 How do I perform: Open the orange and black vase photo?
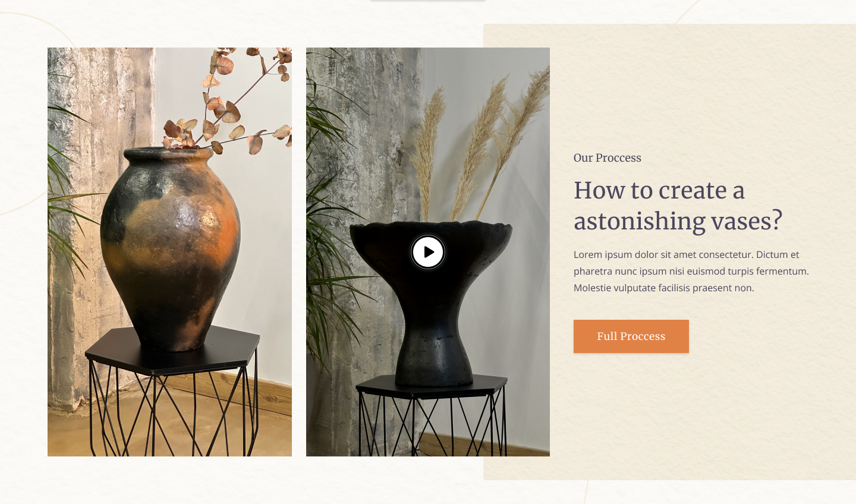point(169,252)
